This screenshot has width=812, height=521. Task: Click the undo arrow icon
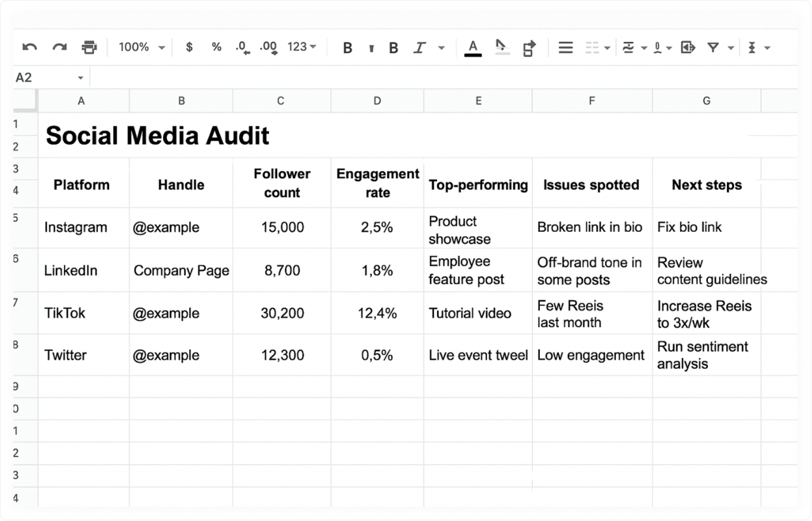coord(30,48)
